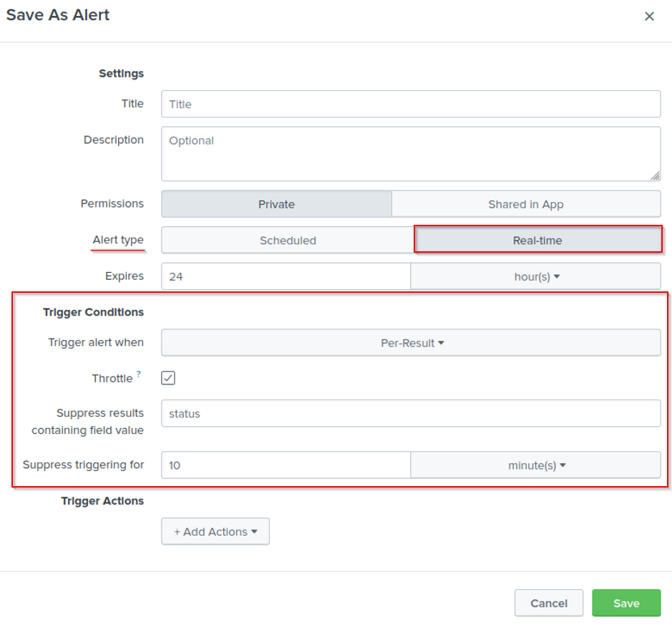Click into the Description text area

[x=410, y=154]
